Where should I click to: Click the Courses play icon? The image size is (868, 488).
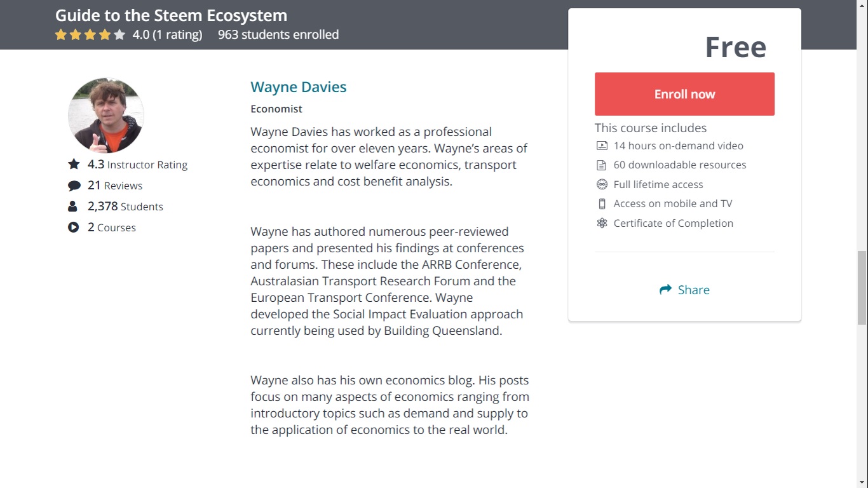[x=74, y=227]
